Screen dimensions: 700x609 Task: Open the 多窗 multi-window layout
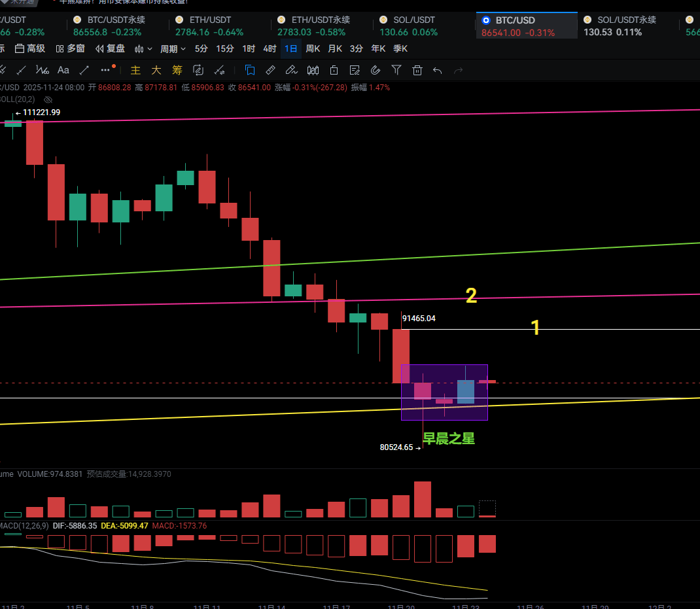(70, 48)
